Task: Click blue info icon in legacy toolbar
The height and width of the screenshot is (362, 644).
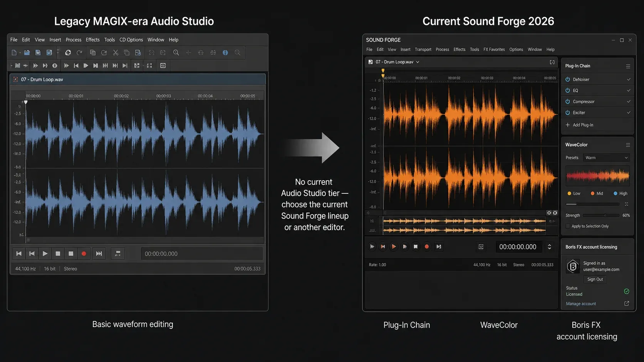Action: pyautogui.click(x=225, y=53)
